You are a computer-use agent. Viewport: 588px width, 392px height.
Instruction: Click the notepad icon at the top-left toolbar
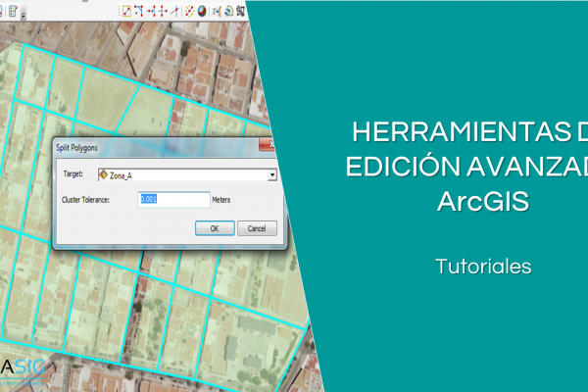point(12,11)
